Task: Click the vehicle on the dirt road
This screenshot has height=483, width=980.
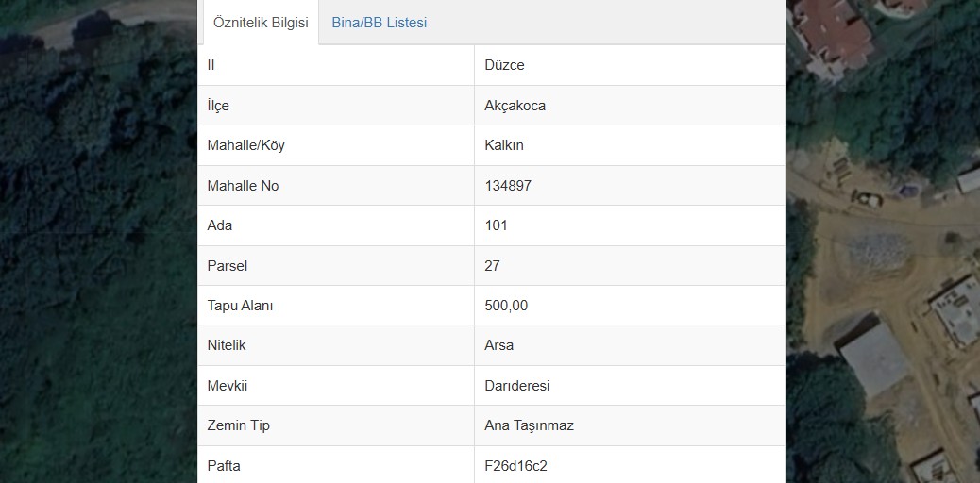Action: pyautogui.click(x=867, y=199)
